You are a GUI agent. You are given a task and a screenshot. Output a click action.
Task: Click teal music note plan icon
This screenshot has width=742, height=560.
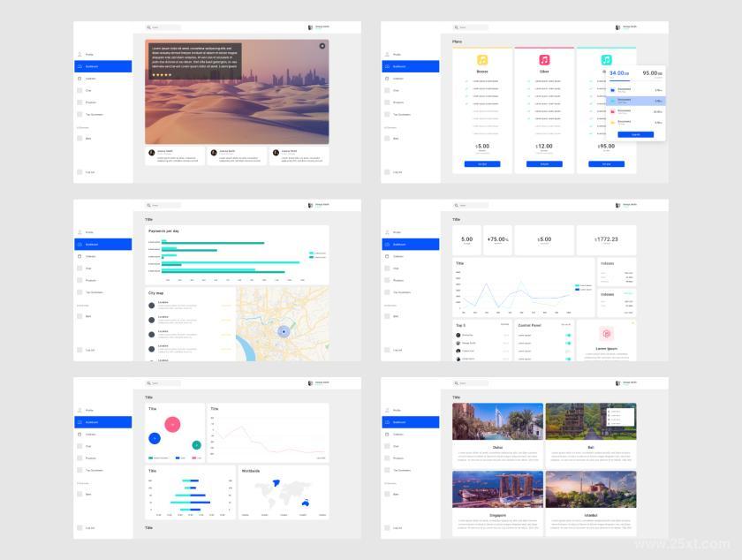tap(606, 60)
